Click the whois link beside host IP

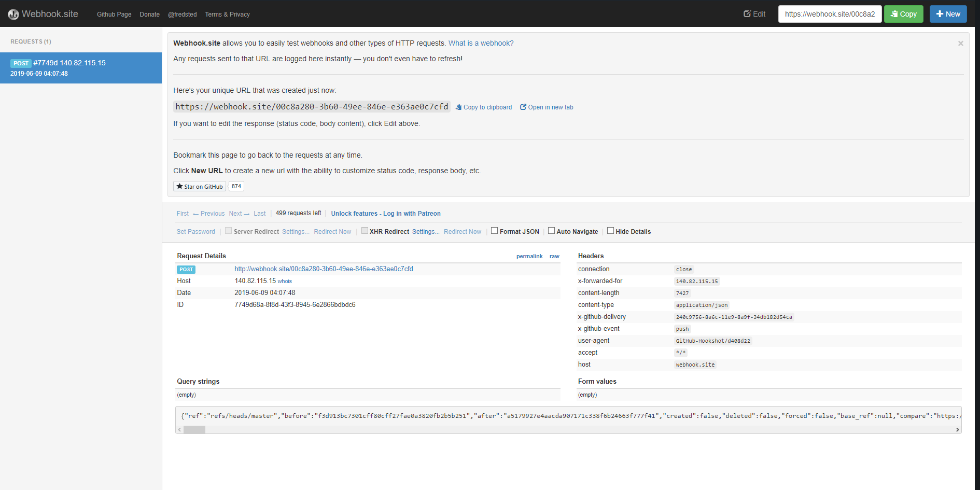[x=285, y=282]
